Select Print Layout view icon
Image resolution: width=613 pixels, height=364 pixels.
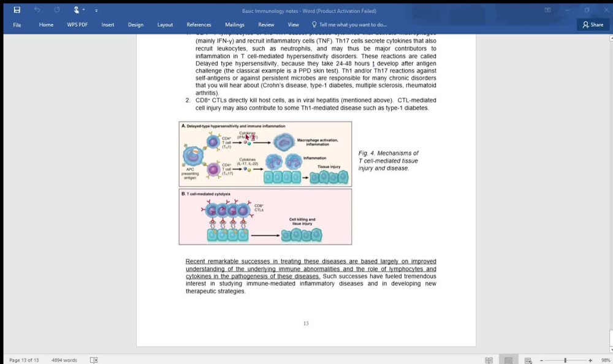(508, 360)
